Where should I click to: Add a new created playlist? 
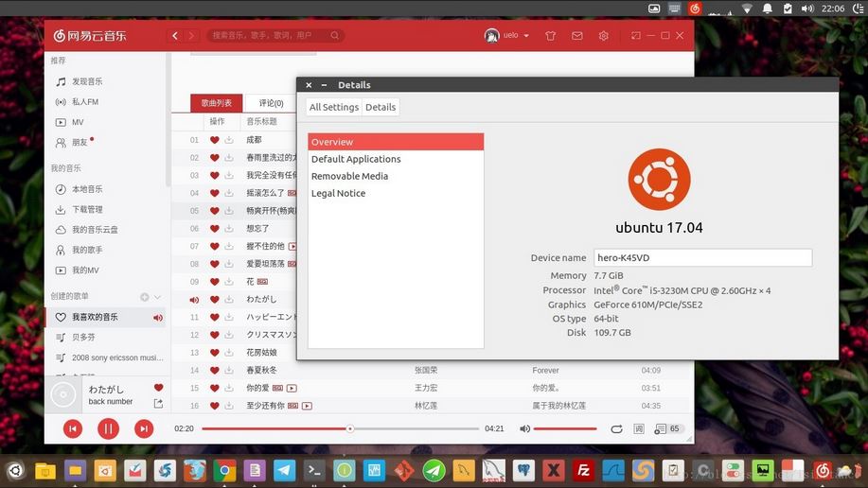click(x=145, y=297)
